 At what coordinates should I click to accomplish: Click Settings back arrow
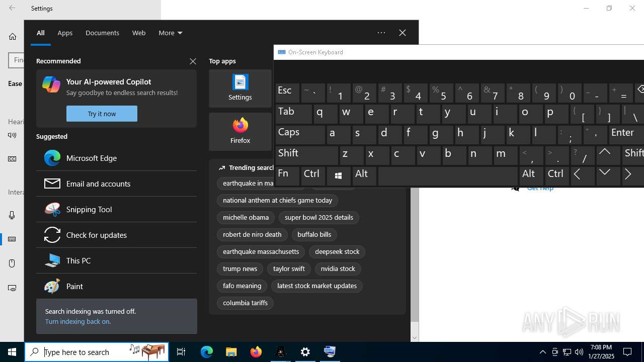pos(12,8)
